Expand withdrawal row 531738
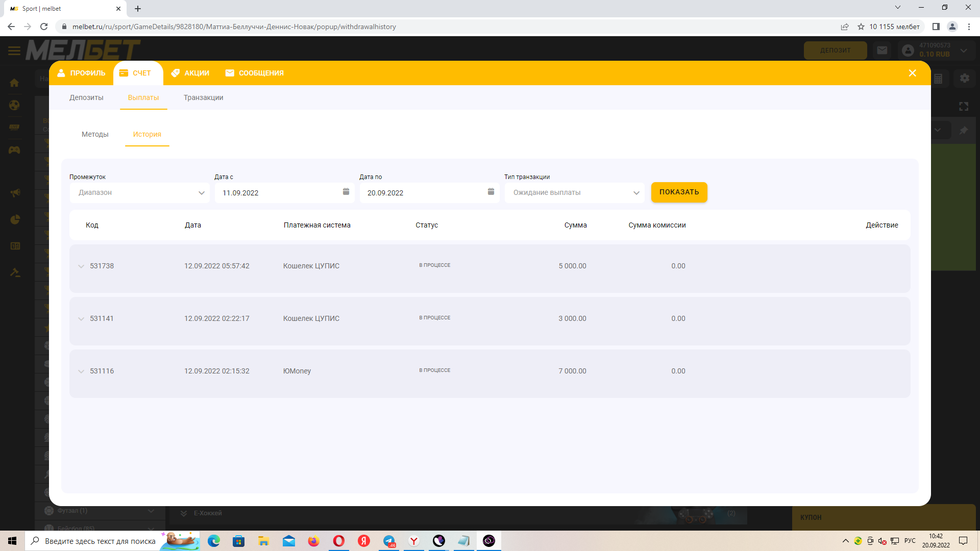 point(81,266)
